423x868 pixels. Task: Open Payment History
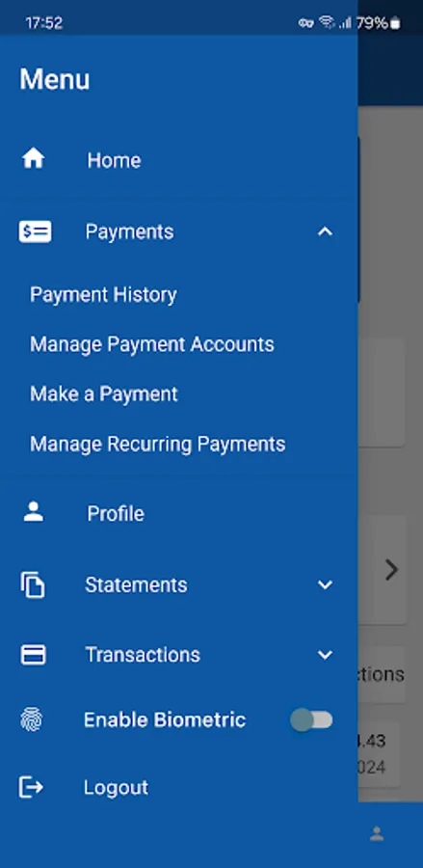coord(103,294)
